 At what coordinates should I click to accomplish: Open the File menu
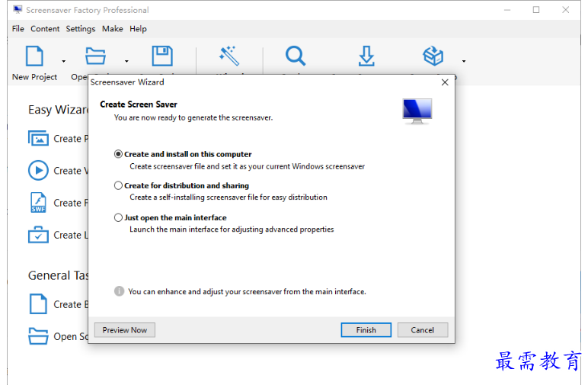pyautogui.click(x=18, y=29)
